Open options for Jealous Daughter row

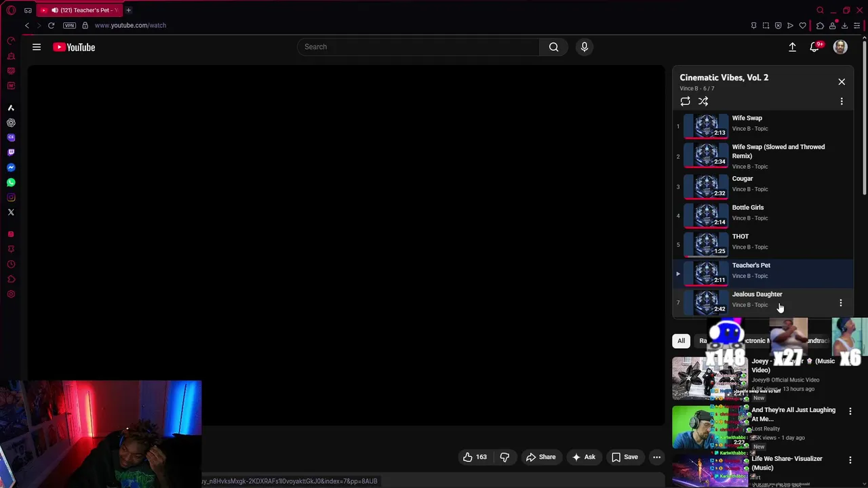(841, 303)
